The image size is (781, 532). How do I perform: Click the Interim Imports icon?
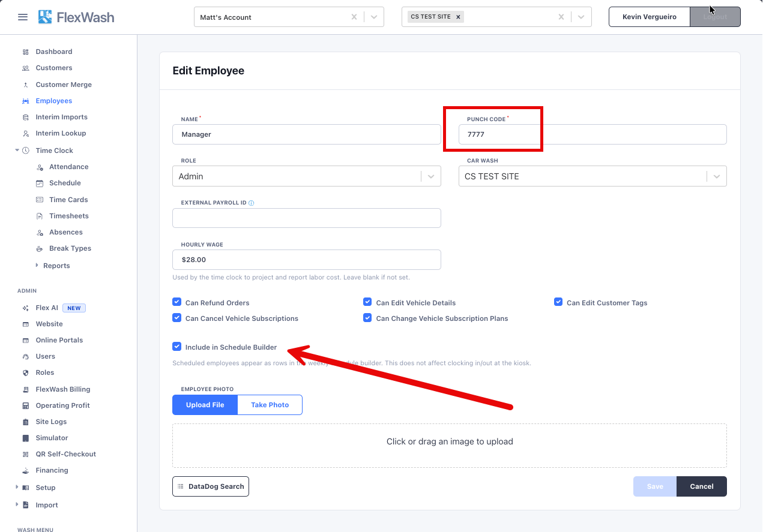(x=25, y=118)
